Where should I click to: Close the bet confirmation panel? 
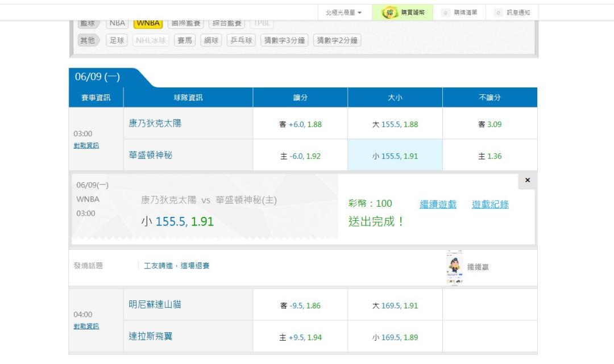coord(528,180)
